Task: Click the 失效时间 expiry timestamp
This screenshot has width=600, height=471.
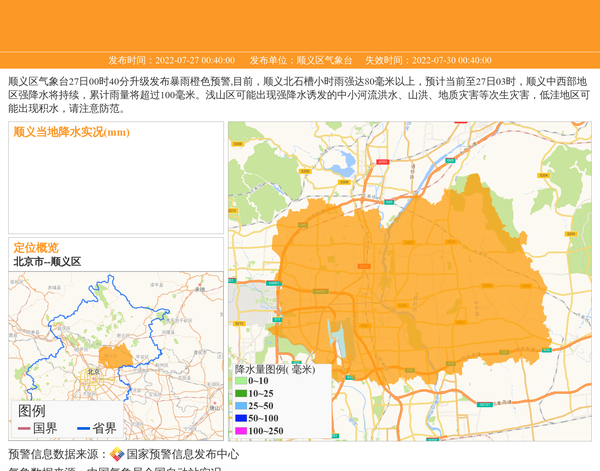Action: tap(427, 60)
